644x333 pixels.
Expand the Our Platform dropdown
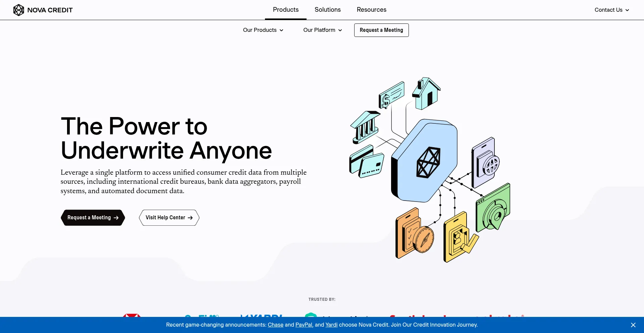[x=322, y=30]
